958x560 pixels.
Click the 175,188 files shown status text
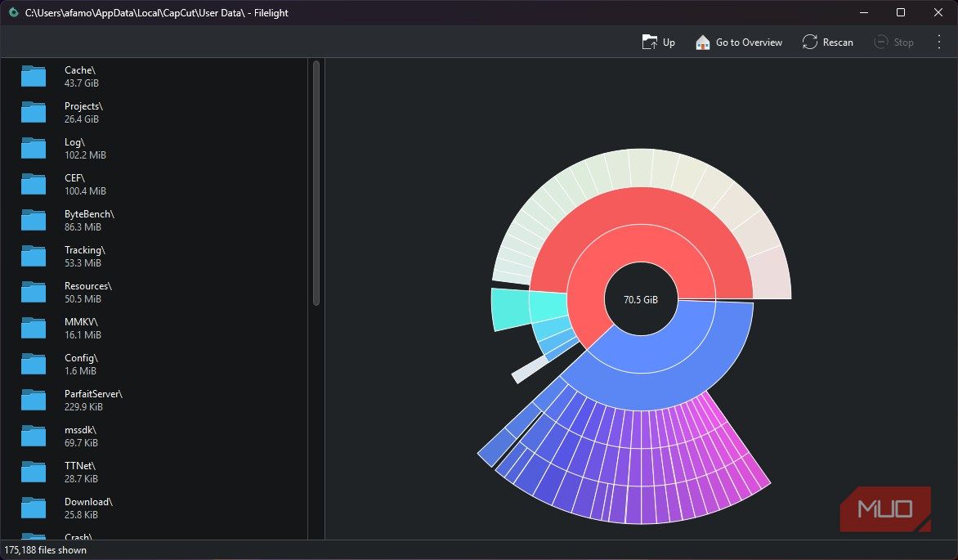click(x=45, y=550)
